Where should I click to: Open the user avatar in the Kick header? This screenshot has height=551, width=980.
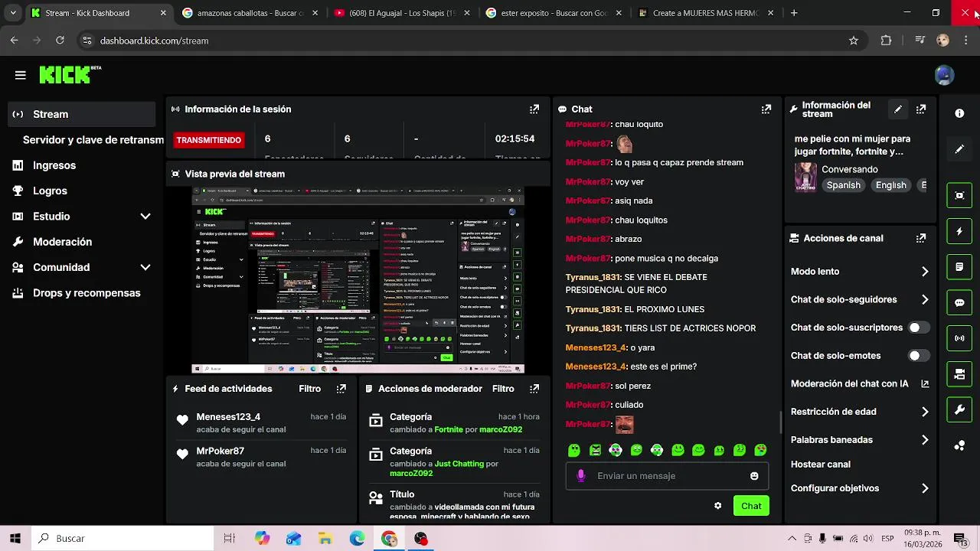944,75
